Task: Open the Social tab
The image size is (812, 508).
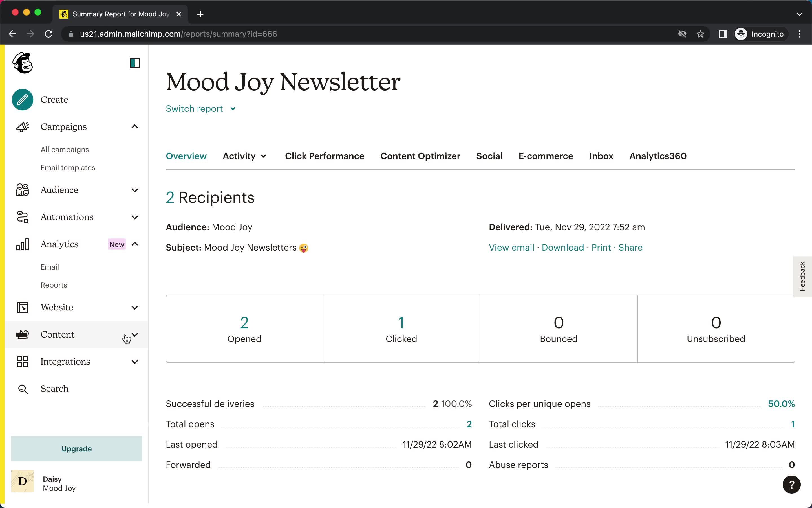Action: [489, 156]
